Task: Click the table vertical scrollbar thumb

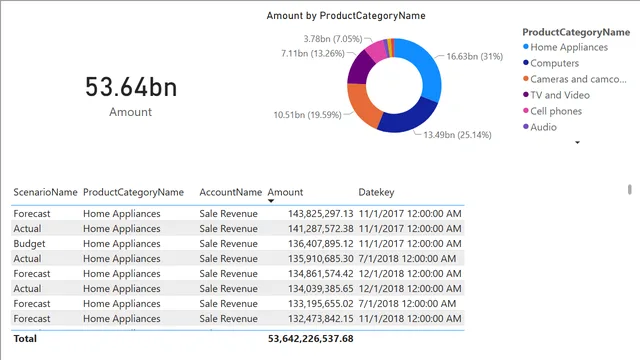Action: [x=630, y=189]
